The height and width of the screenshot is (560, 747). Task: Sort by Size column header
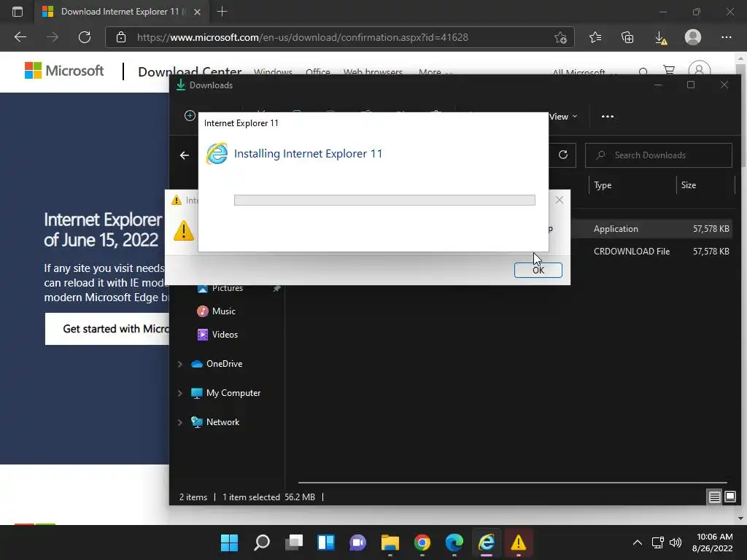689,185
